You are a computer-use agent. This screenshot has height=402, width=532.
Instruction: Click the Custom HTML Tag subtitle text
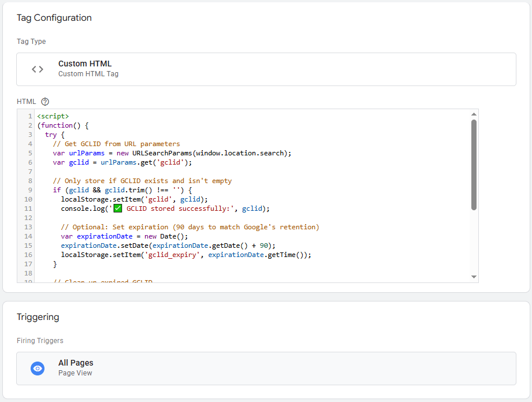(x=88, y=74)
